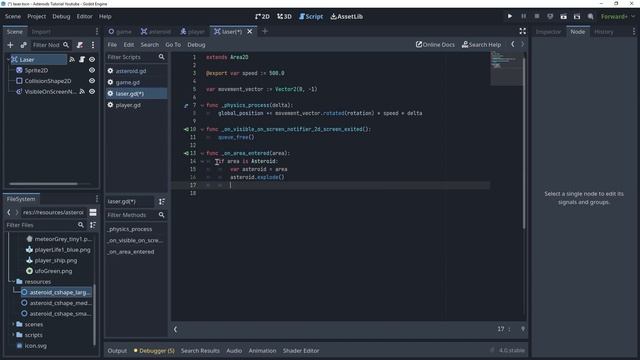
Task: Open the player scene tab
Action: pos(192,31)
